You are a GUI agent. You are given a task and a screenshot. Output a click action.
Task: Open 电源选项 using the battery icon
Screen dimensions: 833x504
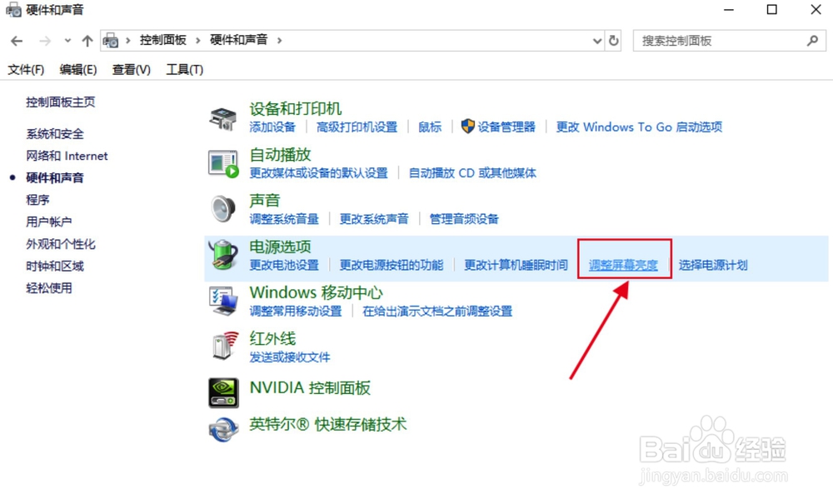[222, 254]
